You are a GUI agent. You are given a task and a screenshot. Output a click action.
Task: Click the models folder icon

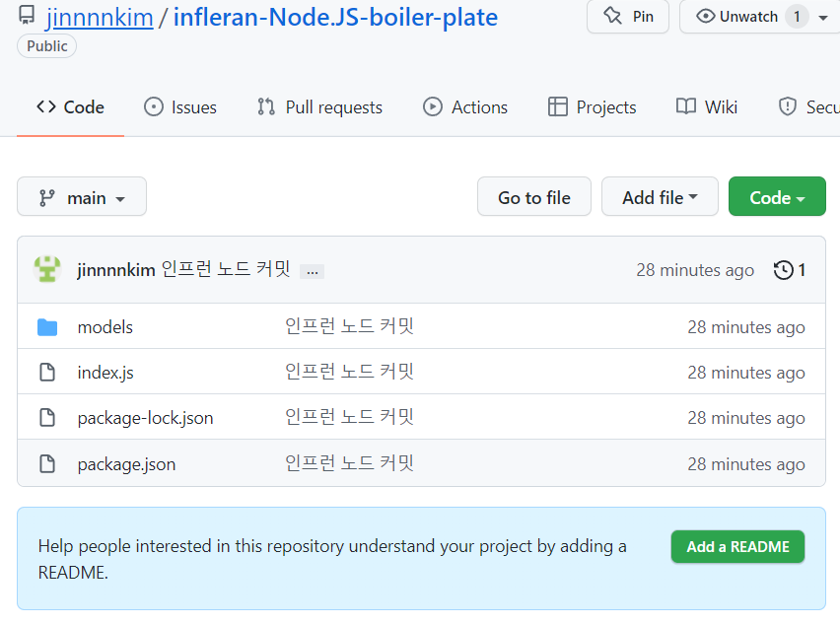[x=47, y=327]
